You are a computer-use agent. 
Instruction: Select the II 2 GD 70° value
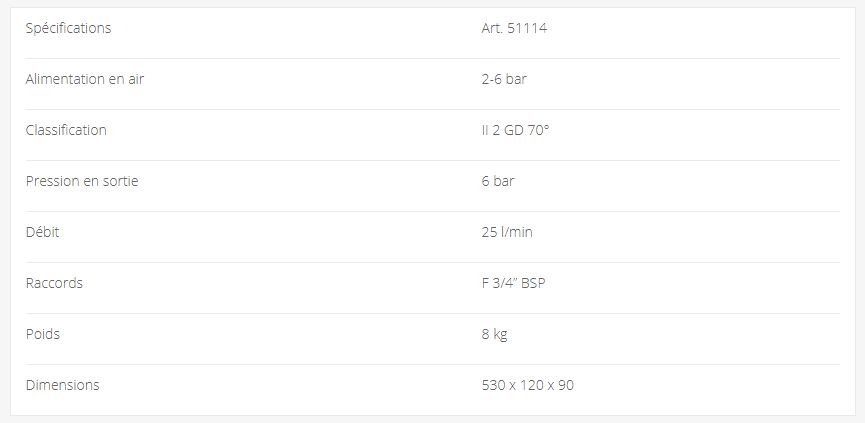point(515,130)
